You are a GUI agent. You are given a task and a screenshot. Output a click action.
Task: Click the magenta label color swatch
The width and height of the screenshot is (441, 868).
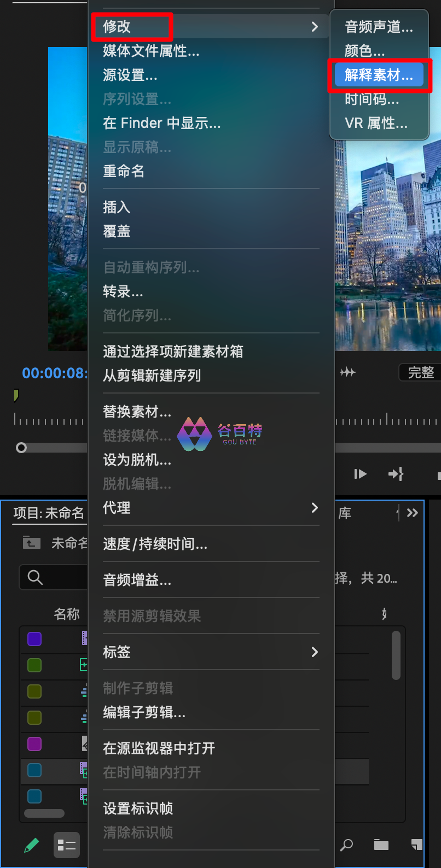34,744
